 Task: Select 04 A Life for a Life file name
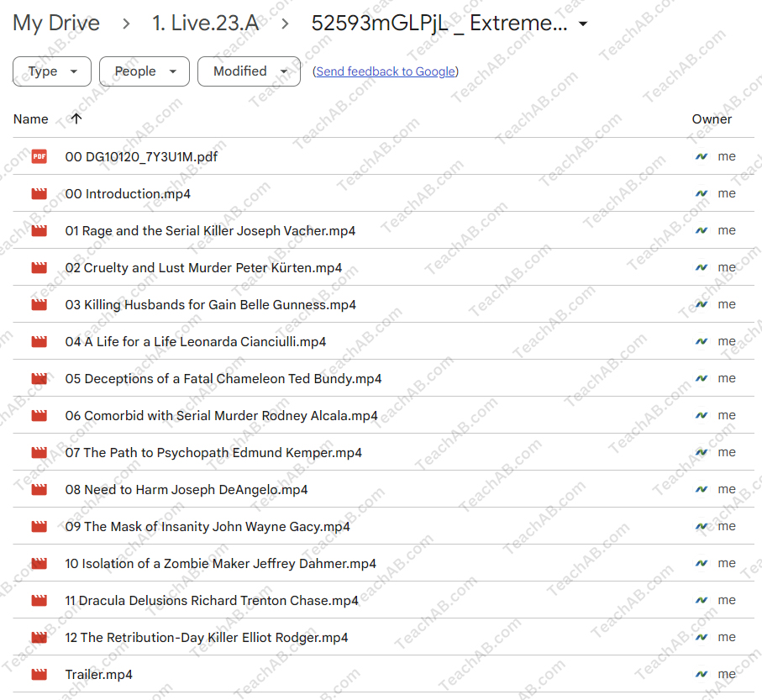[x=196, y=341]
